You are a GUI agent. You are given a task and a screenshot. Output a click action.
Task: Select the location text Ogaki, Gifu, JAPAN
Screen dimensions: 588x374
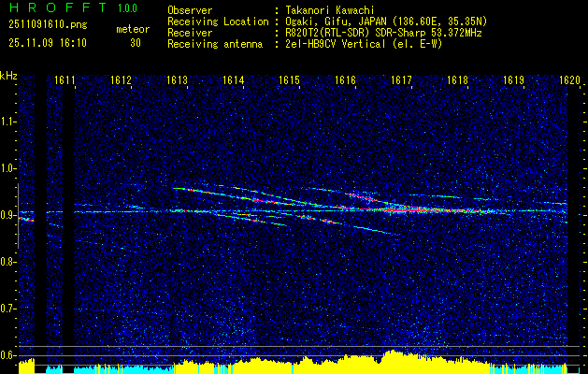[336, 22]
